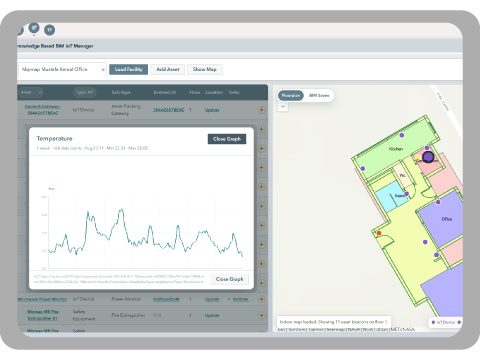480x360 pixels.
Task: Click Update in the Fire Extinguisher row
Action: [x=212, y=315]
